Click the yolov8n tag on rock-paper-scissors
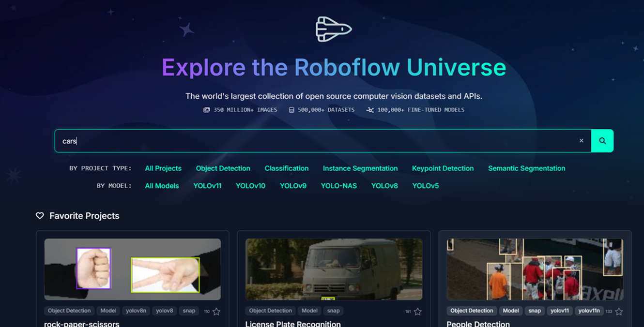The width and height of the screenshot is (644, 327). [136, 311]
